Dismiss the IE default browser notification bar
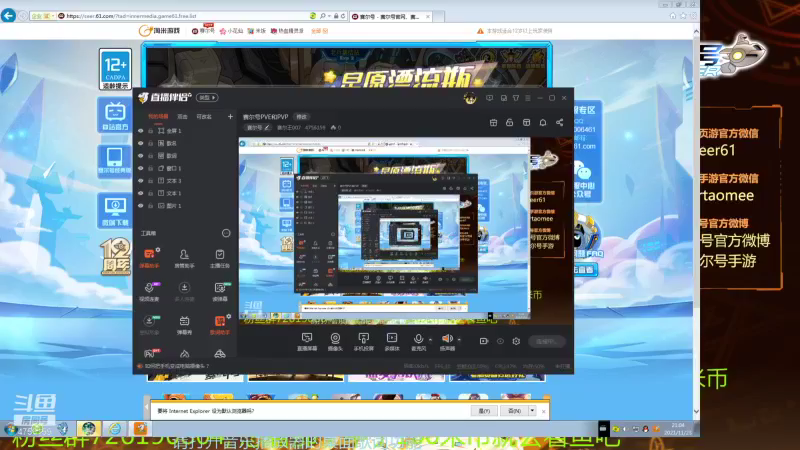800x450 pixels. 543,411
